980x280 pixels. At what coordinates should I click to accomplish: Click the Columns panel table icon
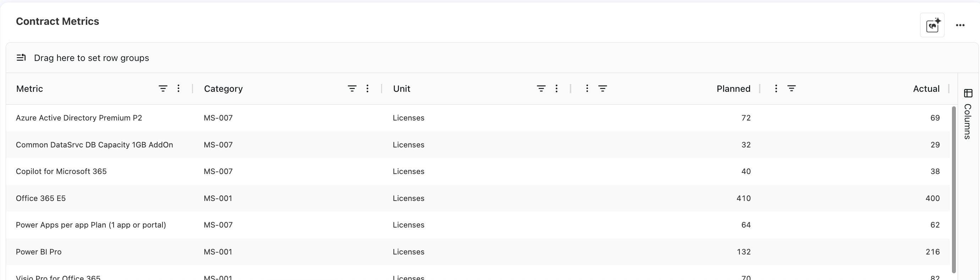click(968, 93)
